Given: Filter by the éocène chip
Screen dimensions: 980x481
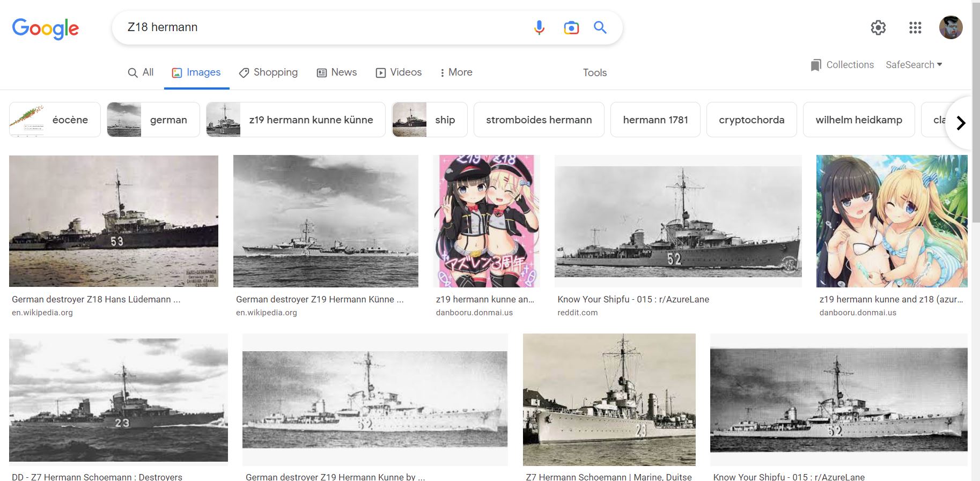Looking at the screenshot, I should coord(55,120).
